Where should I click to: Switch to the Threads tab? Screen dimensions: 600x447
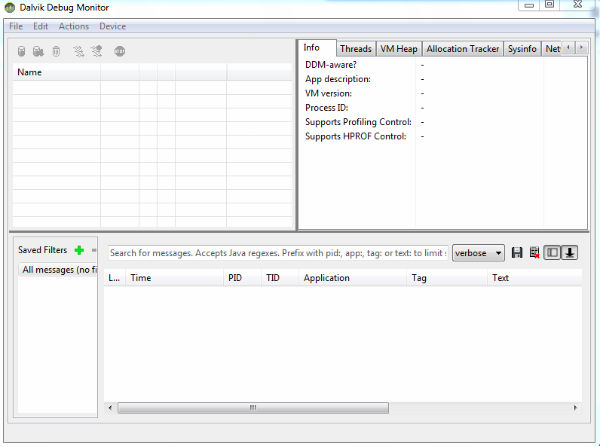pos(356,49)
